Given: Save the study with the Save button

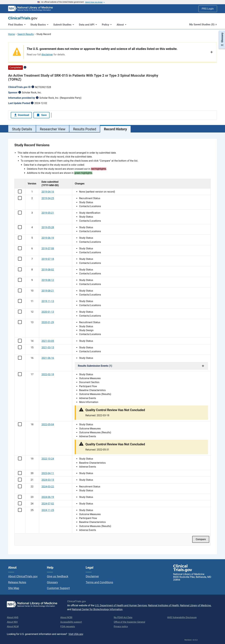Looking at the screenshot, I should coord(41,115).
